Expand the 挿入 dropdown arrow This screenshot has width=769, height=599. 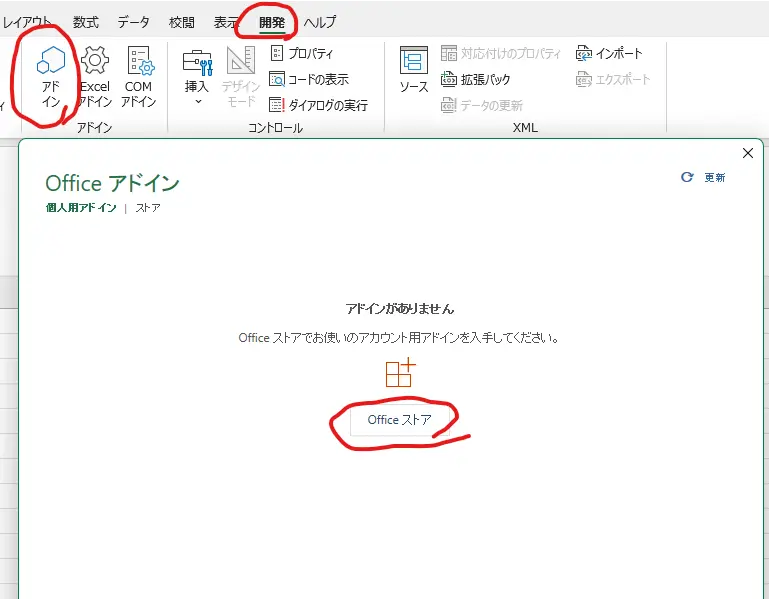coord(198,102)
